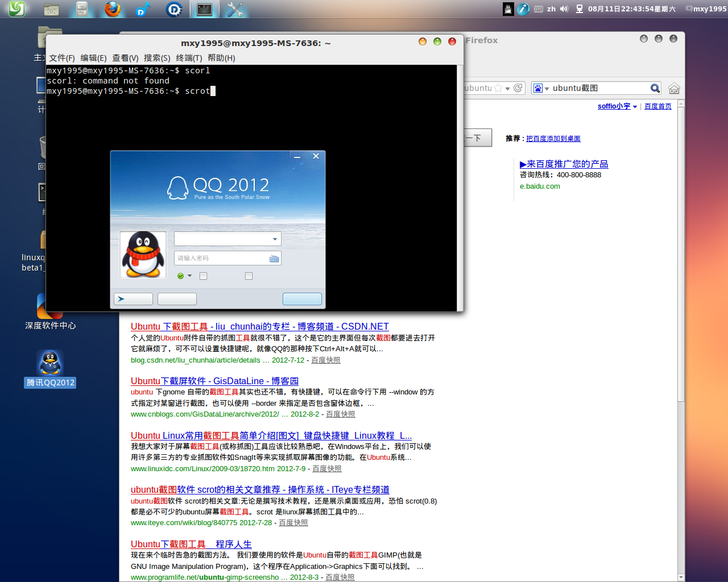Click the round blue D icon in panel
Screen dimensions: 728x582
[x=173, y=9]
